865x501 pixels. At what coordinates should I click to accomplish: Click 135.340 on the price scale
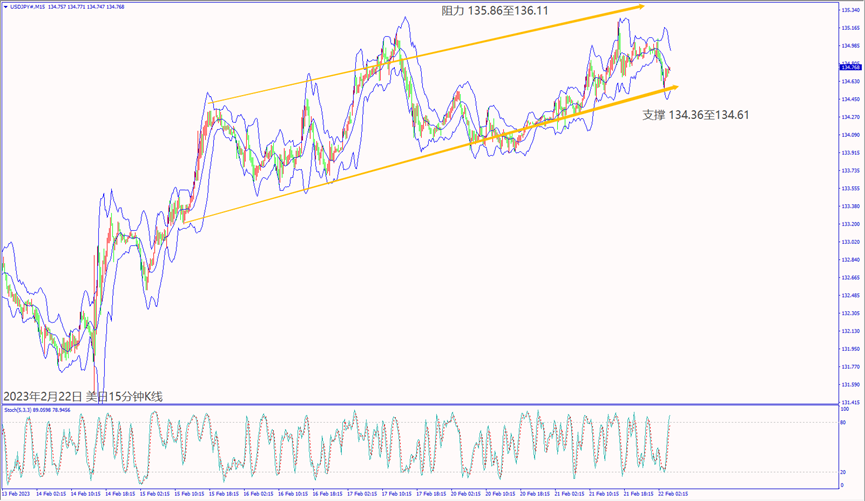[x=848, y=10]
